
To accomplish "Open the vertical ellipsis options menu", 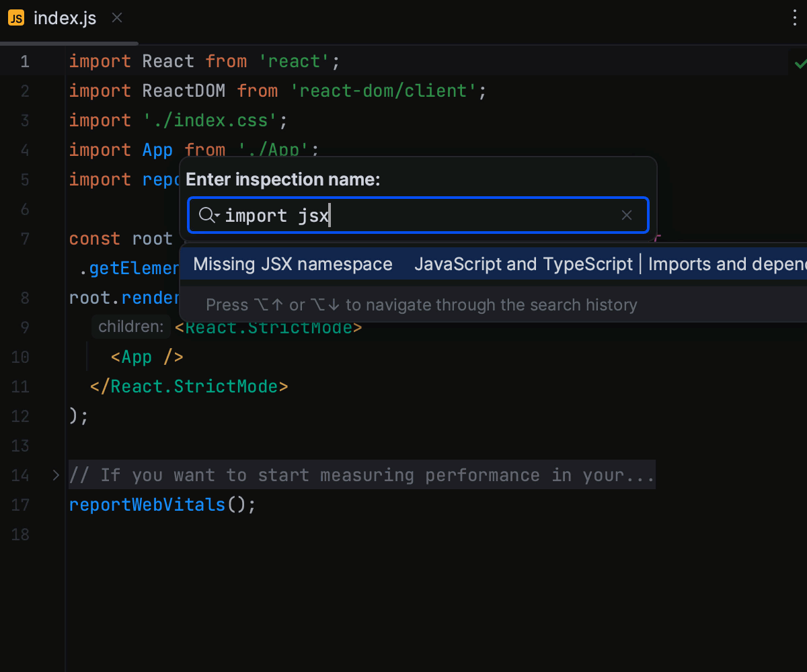I will [795, 18].
